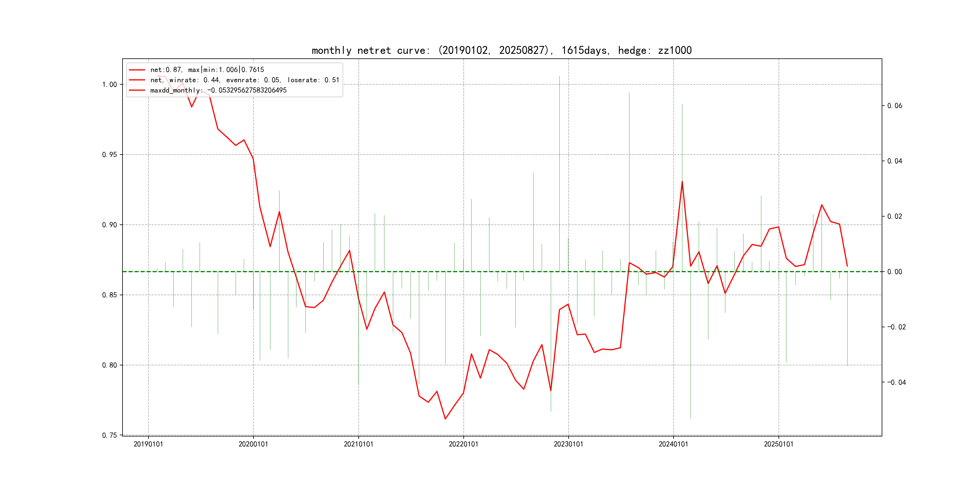Click the red curve's lowest point before 20220101
Image resolution: width=980 pixels, height=490 pixels.
click(x=445, y=419)
